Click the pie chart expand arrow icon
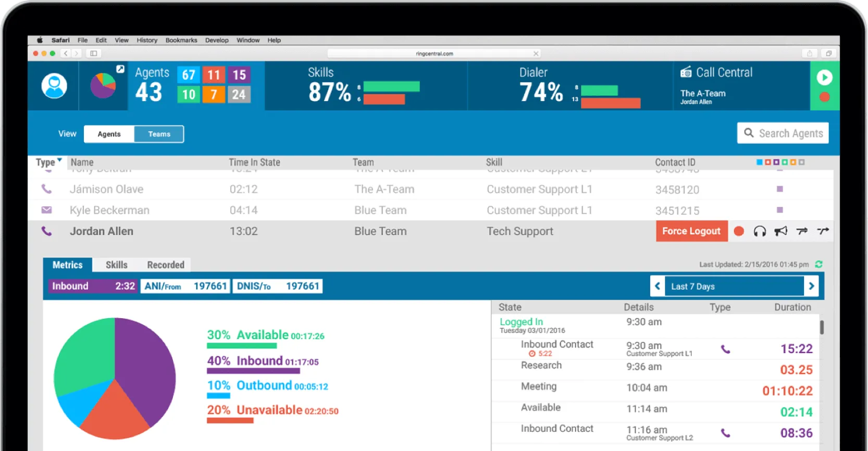868x451 pixels. point(120,69)
